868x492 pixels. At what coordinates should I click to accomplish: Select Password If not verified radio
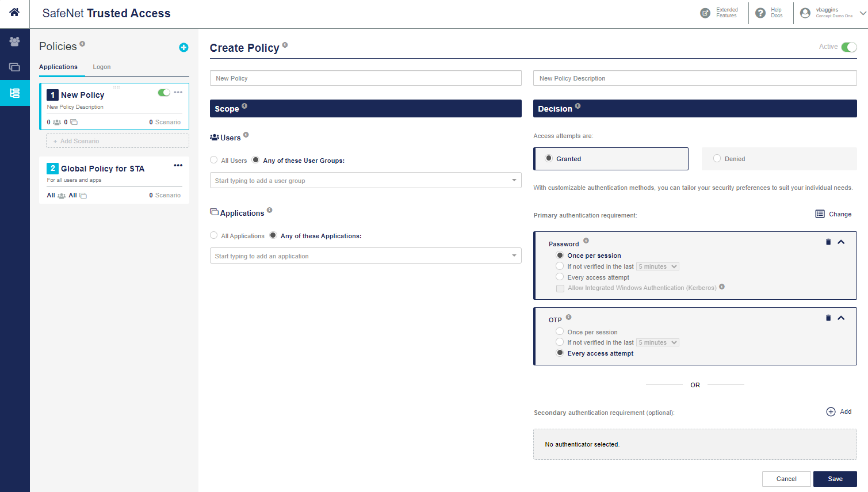tap(560, 266)
